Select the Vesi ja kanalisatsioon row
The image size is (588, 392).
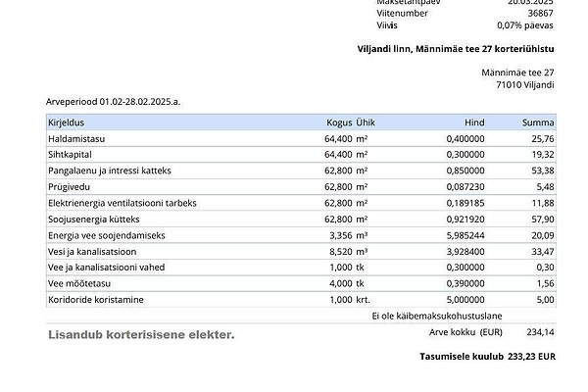[x=90, y=251]
